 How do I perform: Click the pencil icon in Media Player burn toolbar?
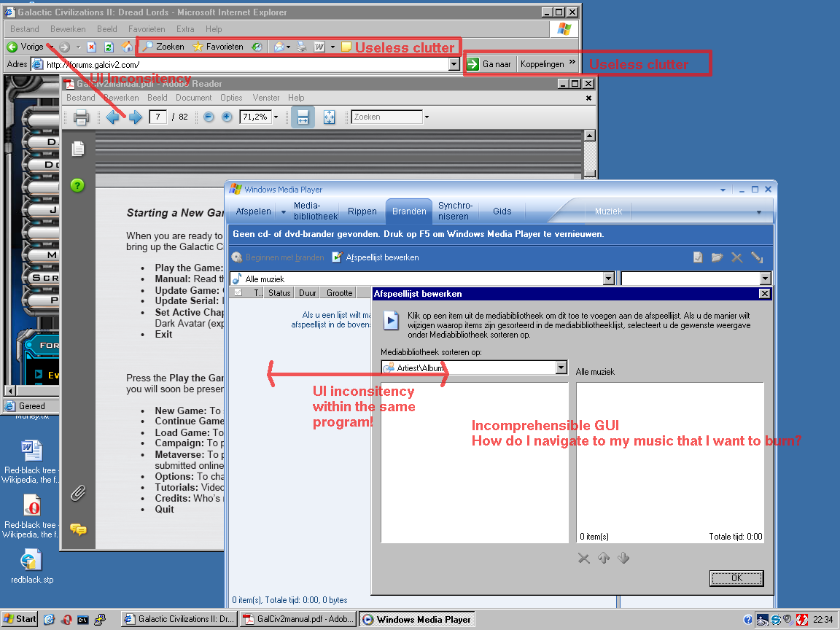pyautogui.click(x=757, y=257)
